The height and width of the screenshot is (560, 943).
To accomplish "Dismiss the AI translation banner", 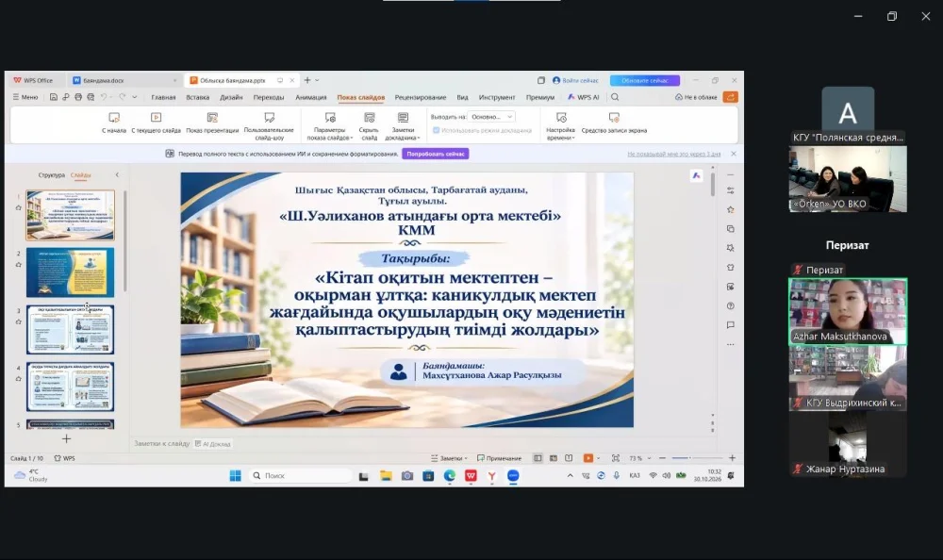I will coord(733,154).
